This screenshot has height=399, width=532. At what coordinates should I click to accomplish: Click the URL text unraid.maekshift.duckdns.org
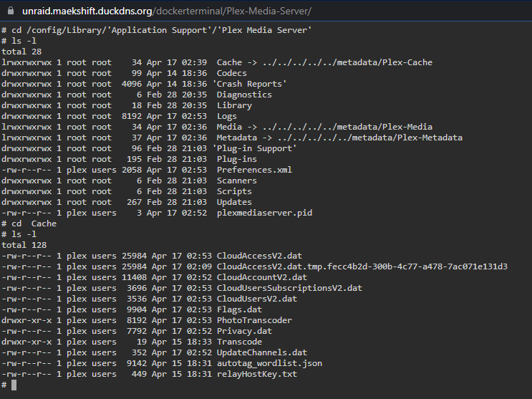click(x=87, y=11)
